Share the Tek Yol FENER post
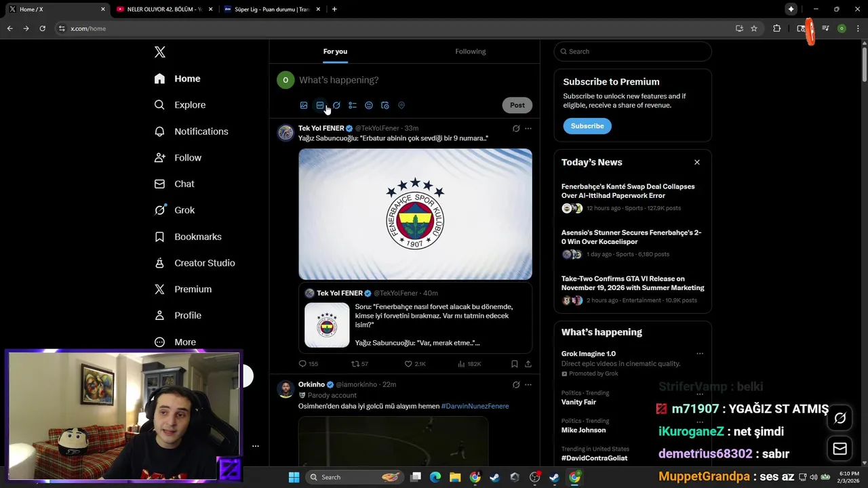Screen dimensions: 868x488 [x=528, y=364]
